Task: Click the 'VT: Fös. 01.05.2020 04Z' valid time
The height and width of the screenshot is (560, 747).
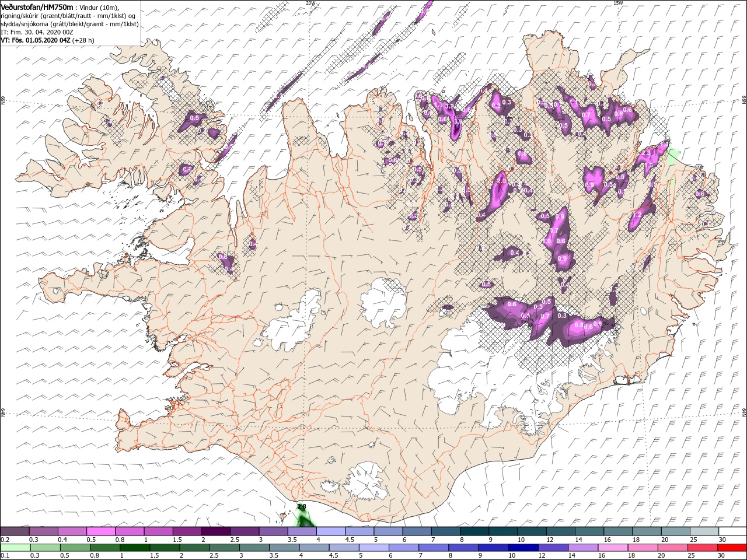Action: tap(36, 40)
